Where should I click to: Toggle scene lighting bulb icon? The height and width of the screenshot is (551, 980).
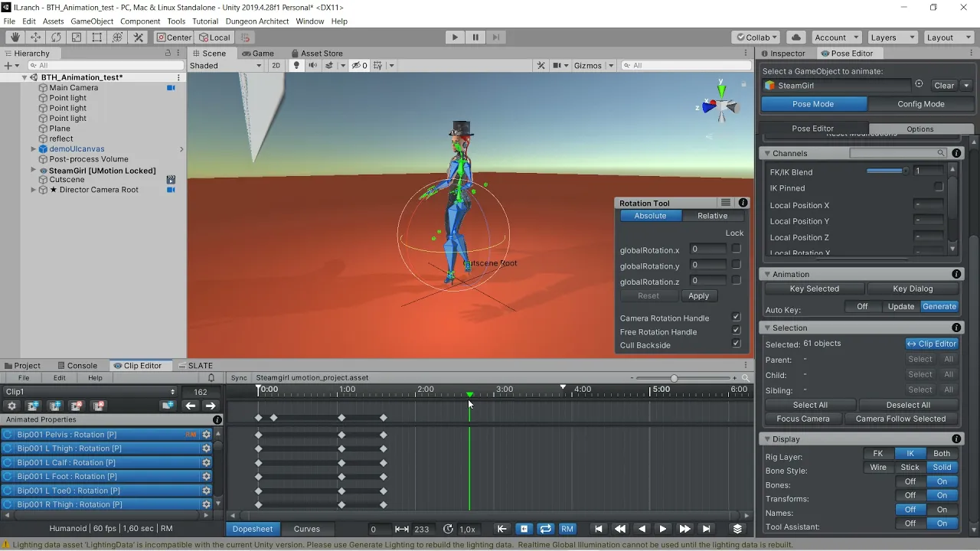click(296, 65)
